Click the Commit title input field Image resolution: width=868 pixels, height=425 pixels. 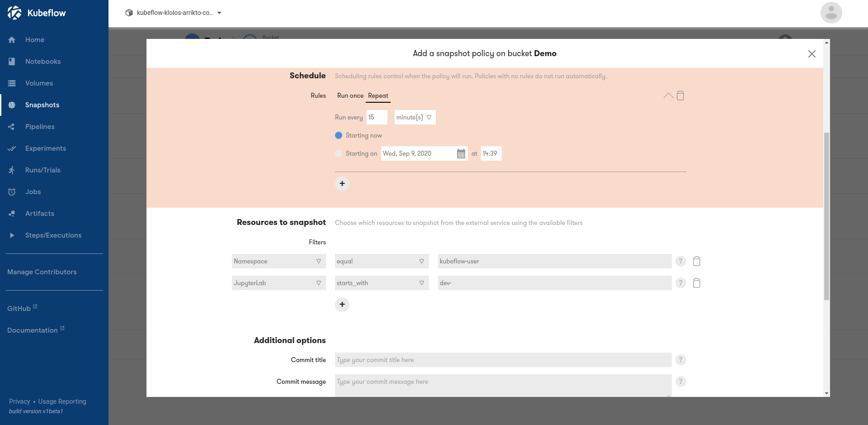click(503, 360)
